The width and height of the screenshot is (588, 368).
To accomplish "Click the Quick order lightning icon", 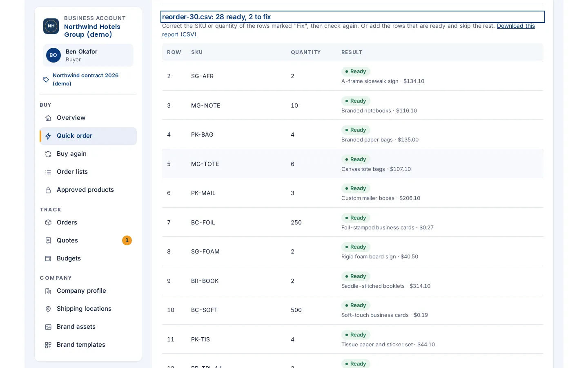I will (x=48, y=136).
